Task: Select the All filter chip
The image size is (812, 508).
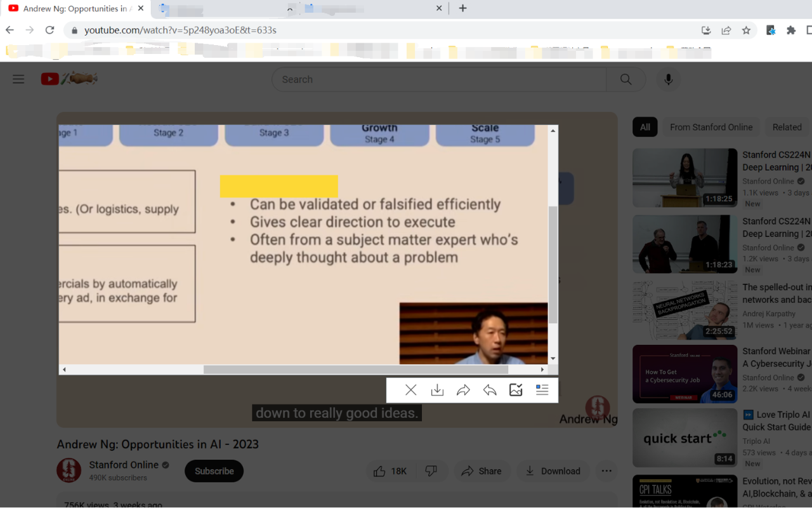Action: [645, 127]
